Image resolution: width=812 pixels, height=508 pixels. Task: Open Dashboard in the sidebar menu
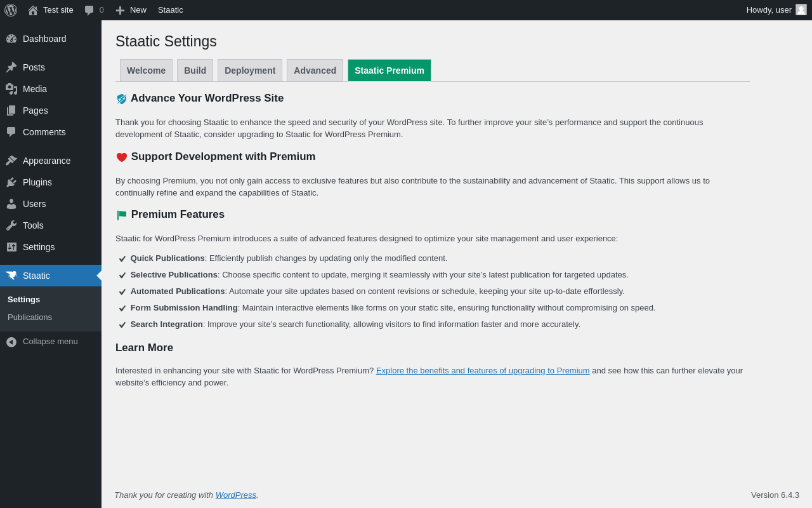tap(51, 39)
